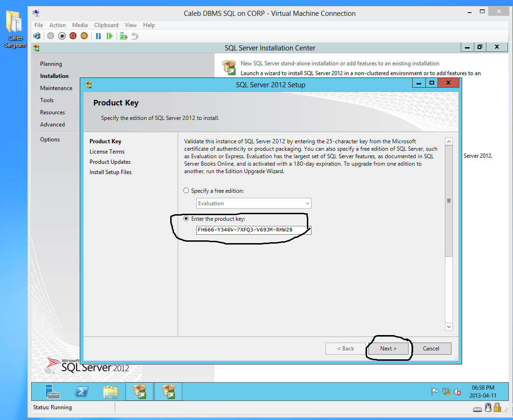Viewport: 513px width, 420px height.
Task: Click the taskbar clock showing 06:58 PM
Action: (x=483, y=392)
